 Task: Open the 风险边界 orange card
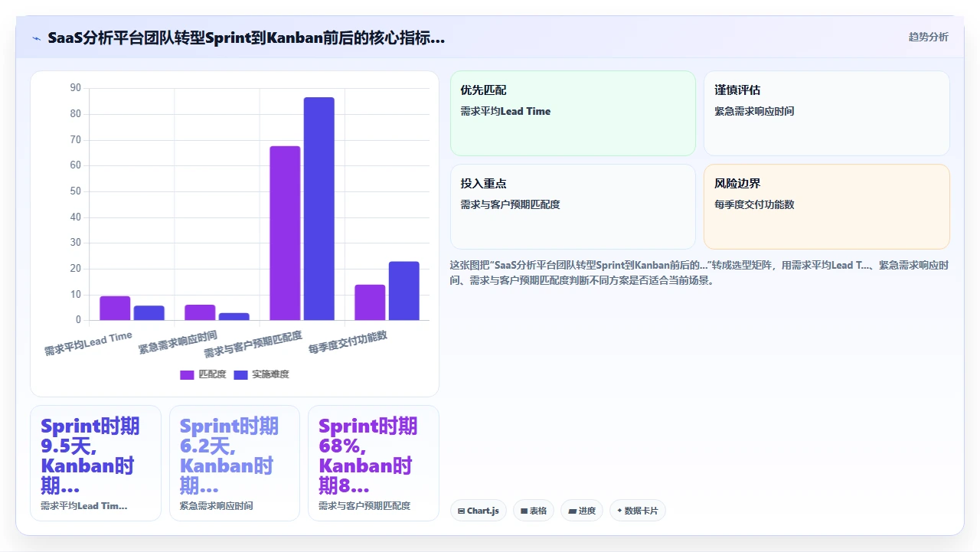coord(827,207)
